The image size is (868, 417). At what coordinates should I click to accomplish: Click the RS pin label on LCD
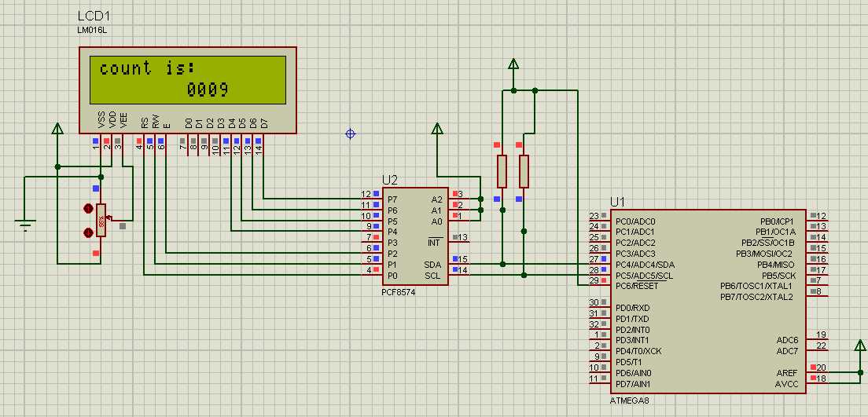tap(145, 123)
